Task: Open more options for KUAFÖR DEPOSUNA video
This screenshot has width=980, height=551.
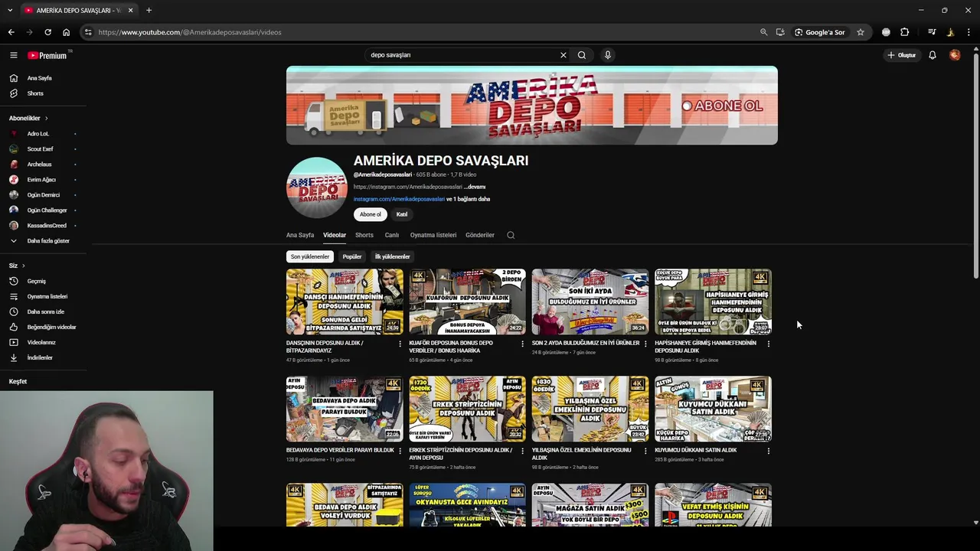Action: click(x=523, y=344)
